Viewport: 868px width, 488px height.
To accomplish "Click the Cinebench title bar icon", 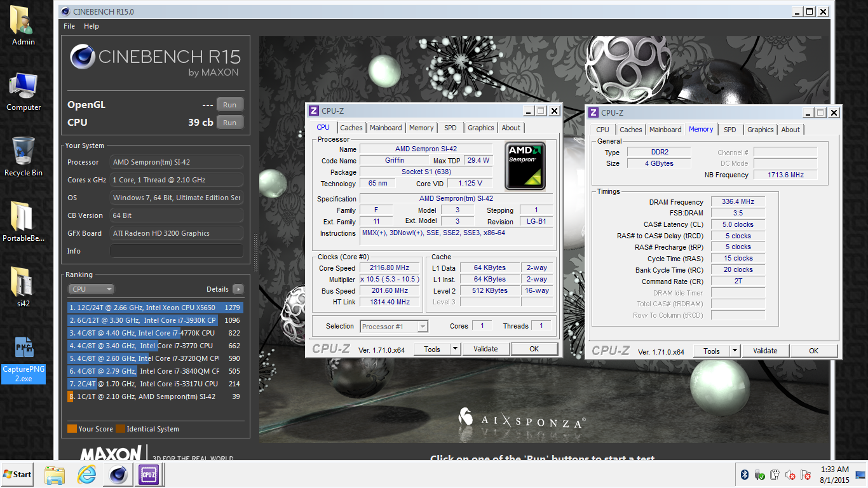I will click(65, 11).
